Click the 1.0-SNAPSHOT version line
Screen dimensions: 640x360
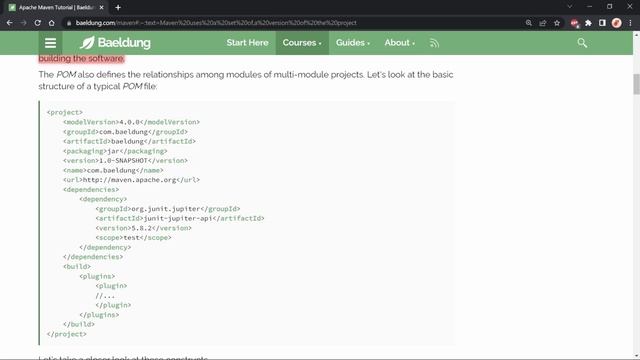coord(125,160)
